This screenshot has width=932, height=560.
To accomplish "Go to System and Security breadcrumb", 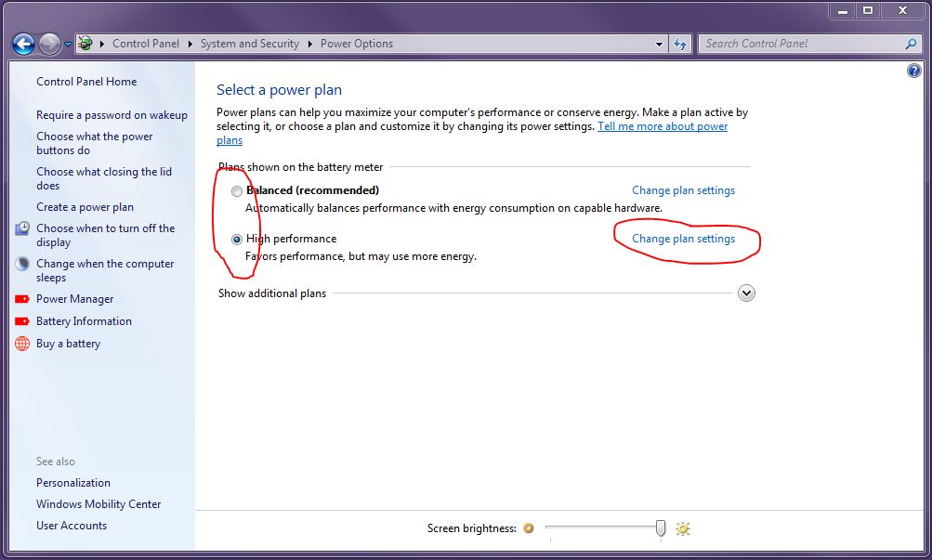I will pos(250,44).
